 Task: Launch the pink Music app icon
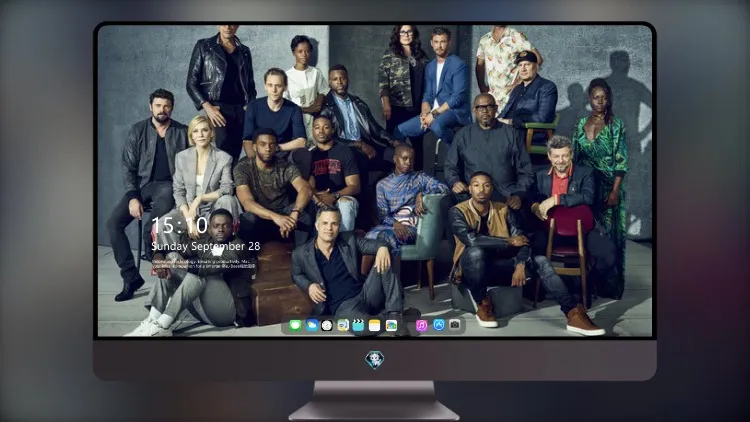(421, 325)
